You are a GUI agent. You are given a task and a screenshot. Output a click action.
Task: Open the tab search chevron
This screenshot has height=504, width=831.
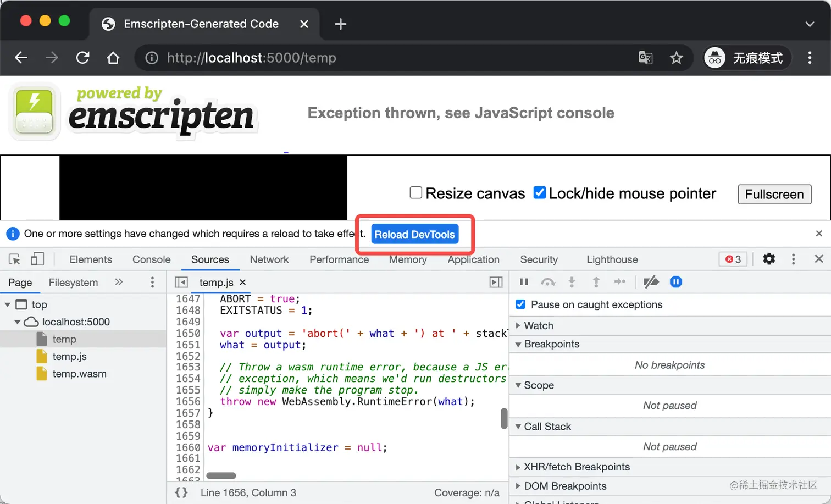810,24
